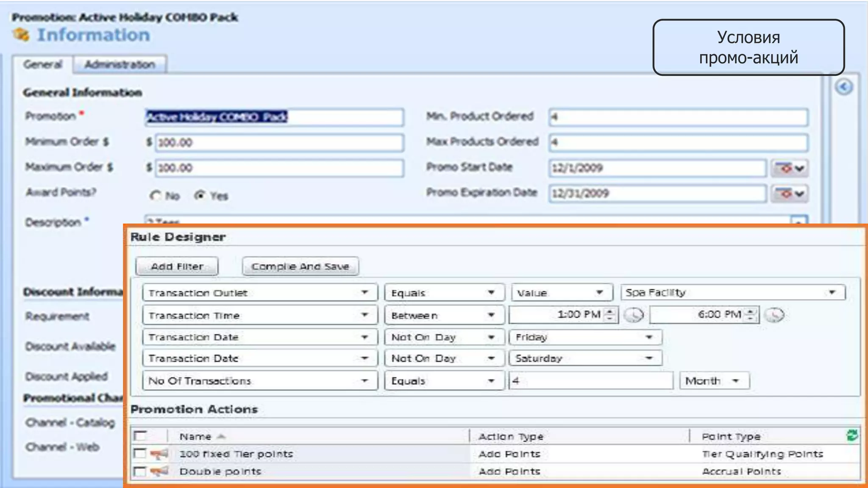
Task: Open the Friday day dropdown
Action: click(649, 337)
